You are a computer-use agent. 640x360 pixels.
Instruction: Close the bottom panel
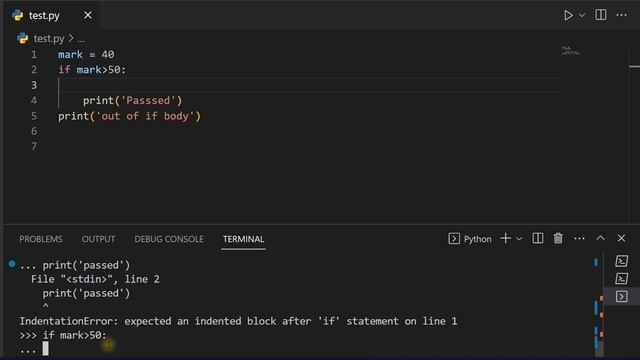pos(621,238)
